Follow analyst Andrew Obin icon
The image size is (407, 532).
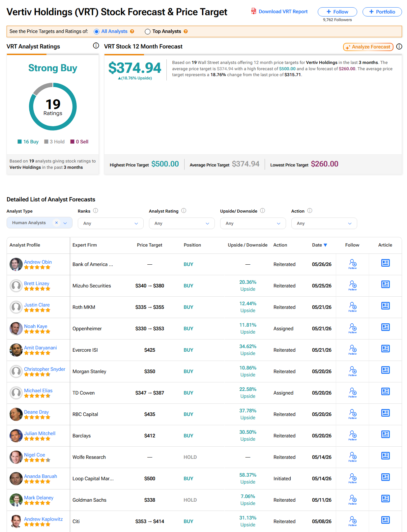(353, 264)
